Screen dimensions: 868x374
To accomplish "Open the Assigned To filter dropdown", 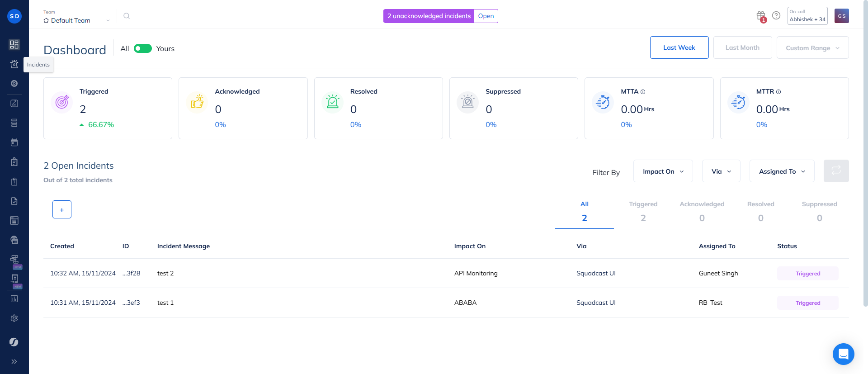I will (782, 171).
